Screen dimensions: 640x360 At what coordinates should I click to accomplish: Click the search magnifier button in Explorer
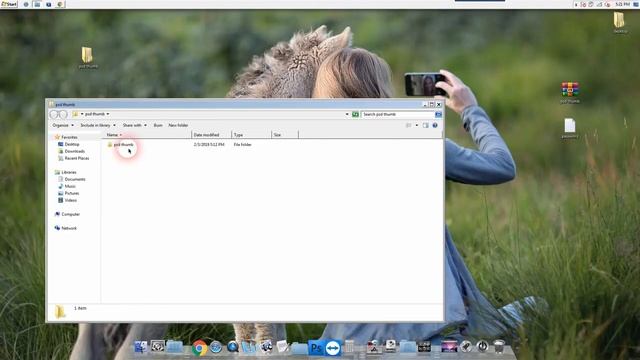pos(438,114)
